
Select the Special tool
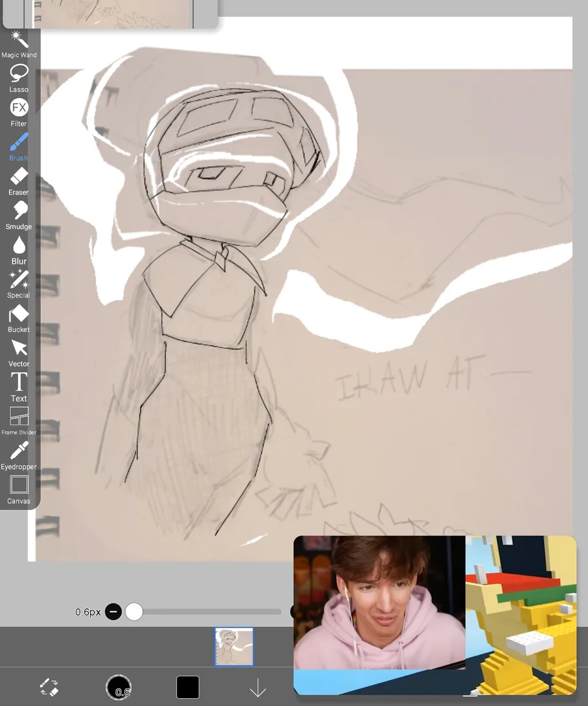[19, 284]
